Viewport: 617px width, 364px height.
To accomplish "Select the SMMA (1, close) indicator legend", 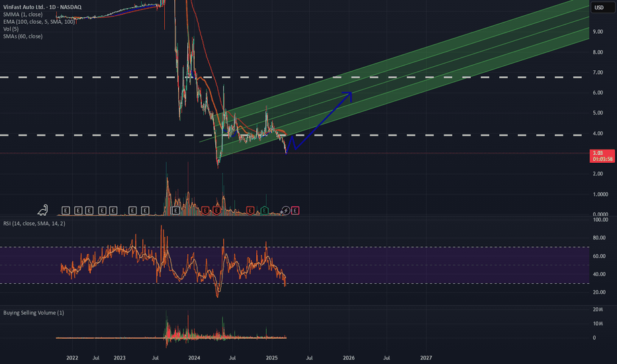I will (23, 15).
